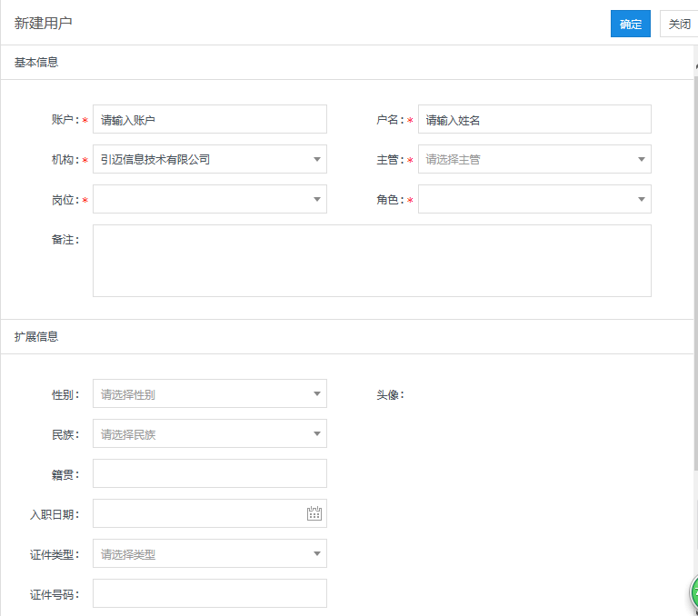Click the 头像 avatar label
Screen dimensions: 698x616
click(x=390, y=395)
